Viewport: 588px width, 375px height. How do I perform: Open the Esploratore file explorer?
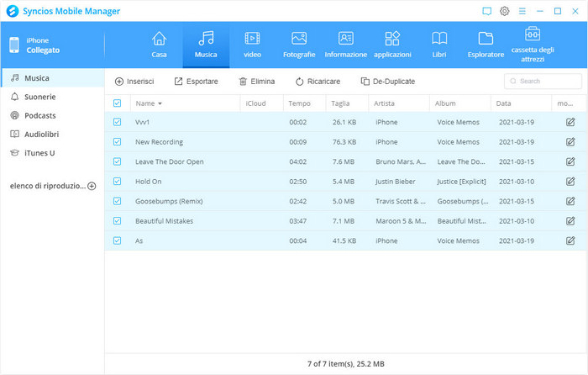(x=486, y=45)
